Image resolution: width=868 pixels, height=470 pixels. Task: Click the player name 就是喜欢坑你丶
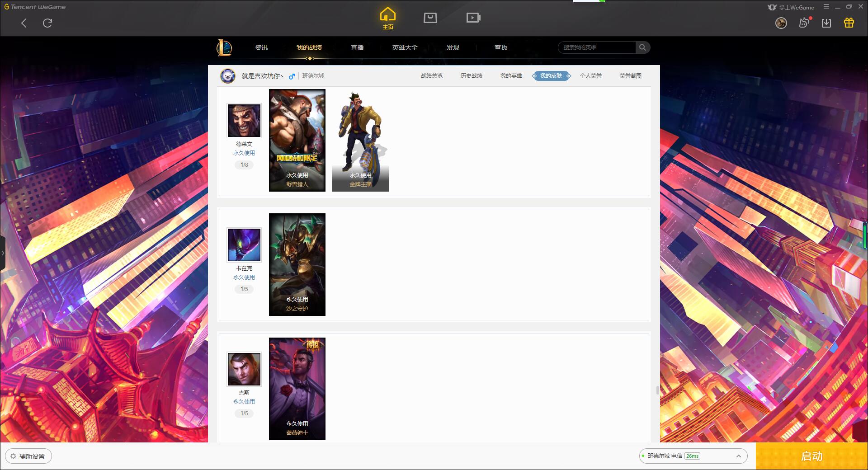point(262,76)
